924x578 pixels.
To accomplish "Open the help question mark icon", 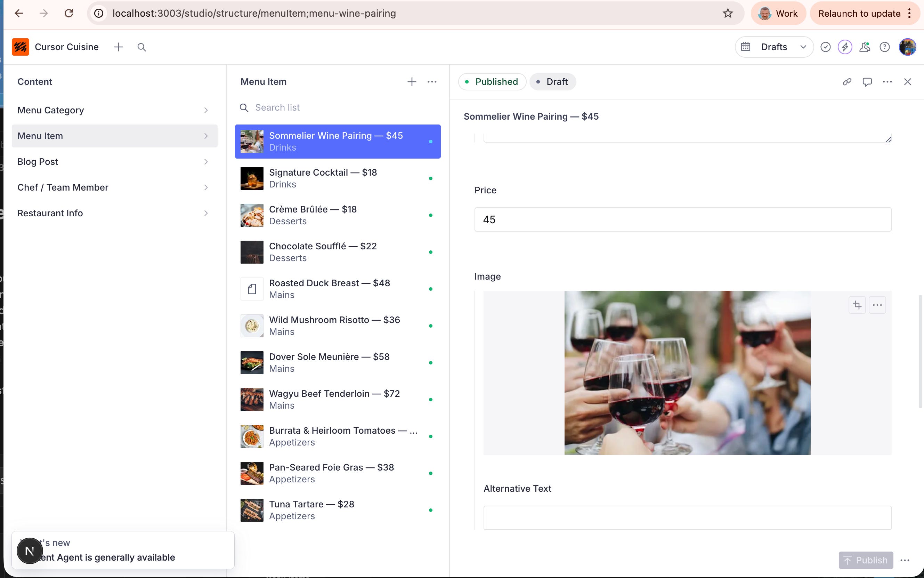I will pos(885,47).
